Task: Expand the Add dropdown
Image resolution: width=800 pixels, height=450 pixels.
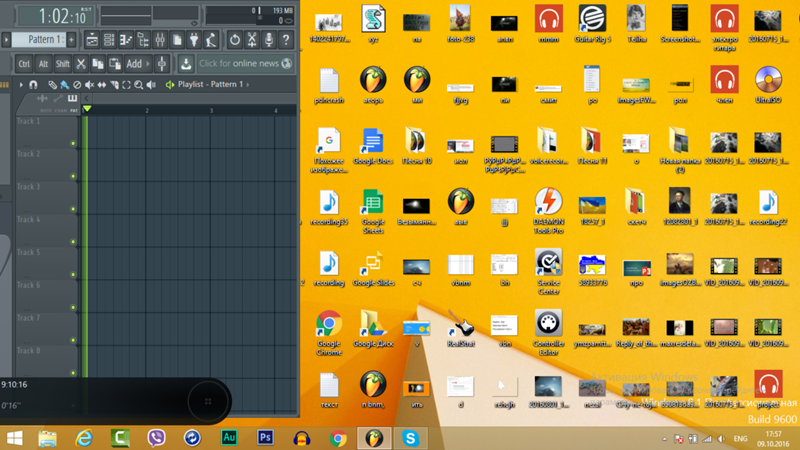Action: coord(138,64)
